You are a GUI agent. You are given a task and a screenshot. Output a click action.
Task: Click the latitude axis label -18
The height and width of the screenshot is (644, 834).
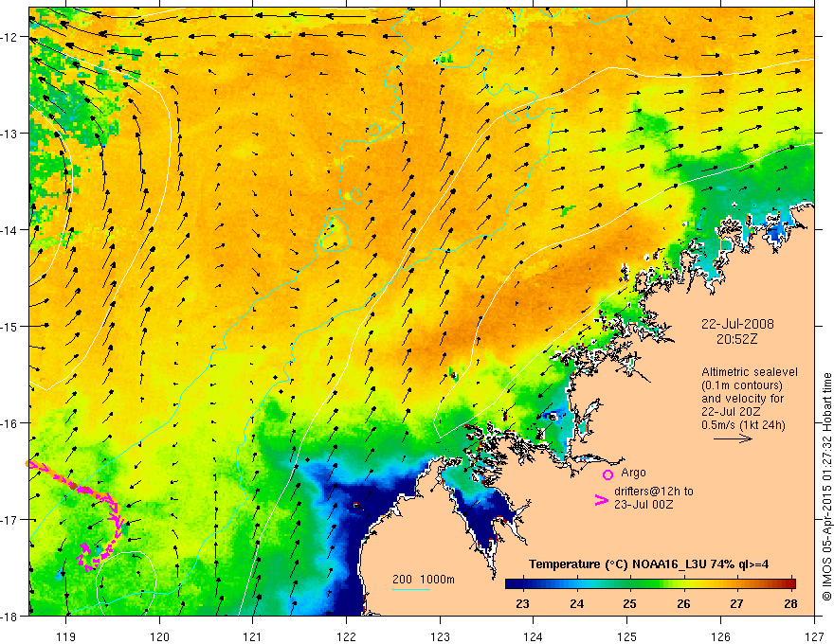[x=10, y=616]
